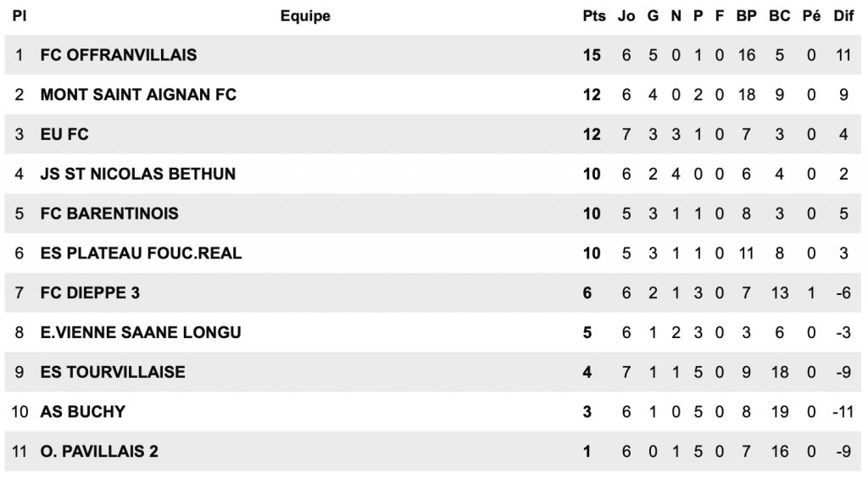
Task: Click JS ST NICOLAS BETHUN team name
Action: (138, 175)
